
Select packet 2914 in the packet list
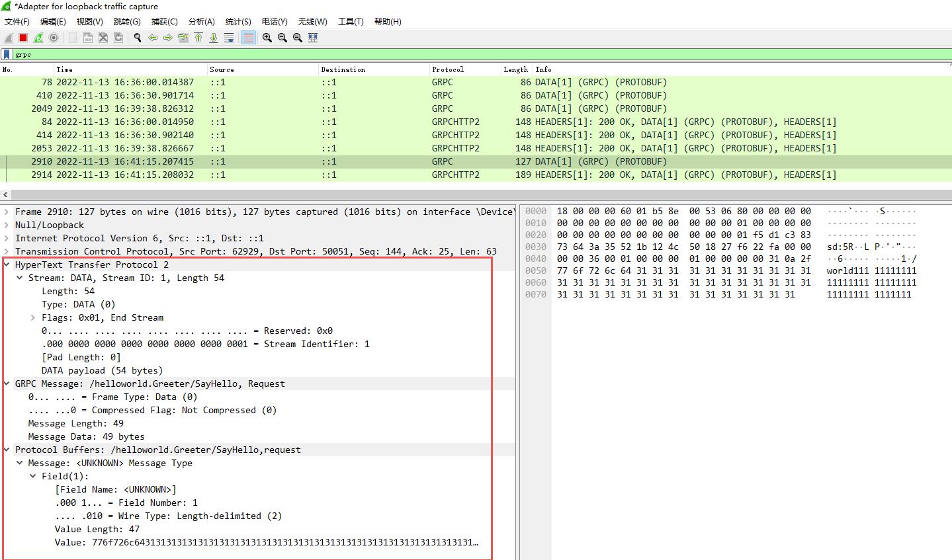tap(265, 175)
